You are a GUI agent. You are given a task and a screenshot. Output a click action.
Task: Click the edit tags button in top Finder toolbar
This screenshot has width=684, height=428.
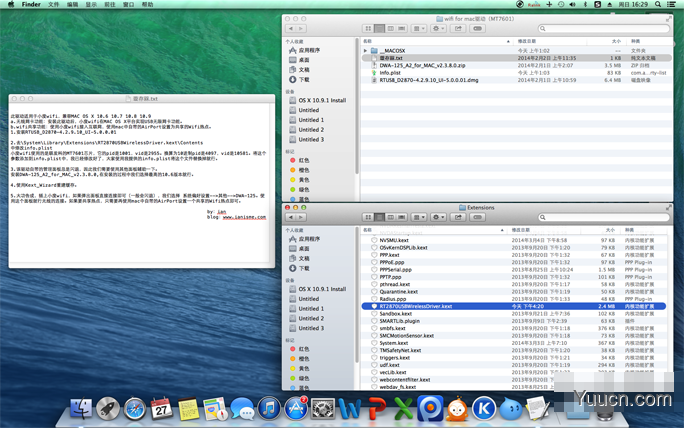click(x=478, y=28)
